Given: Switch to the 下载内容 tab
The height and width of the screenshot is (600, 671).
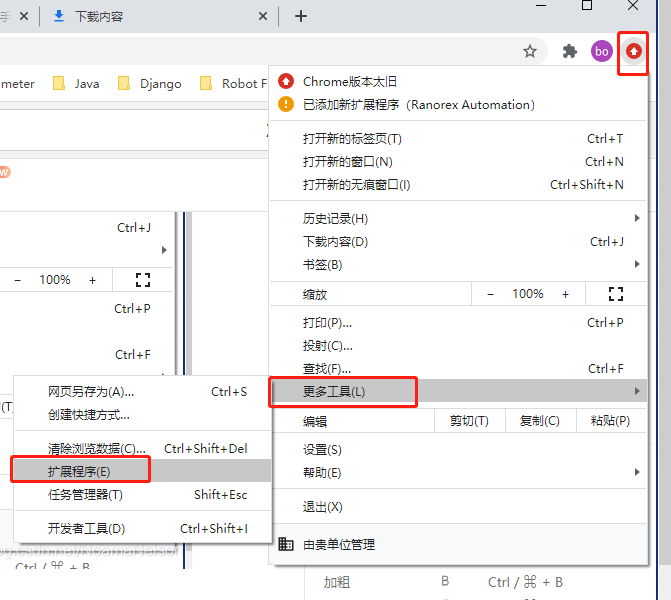Looking at the screenshot, I should [x=159, y=16].
